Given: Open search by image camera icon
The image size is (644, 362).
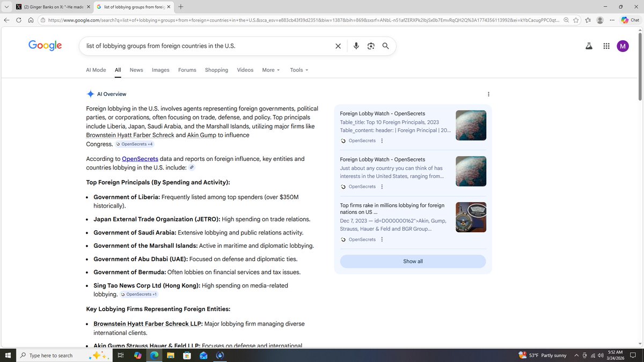Looking at the screenshot, I should click(x=371, y=46).
